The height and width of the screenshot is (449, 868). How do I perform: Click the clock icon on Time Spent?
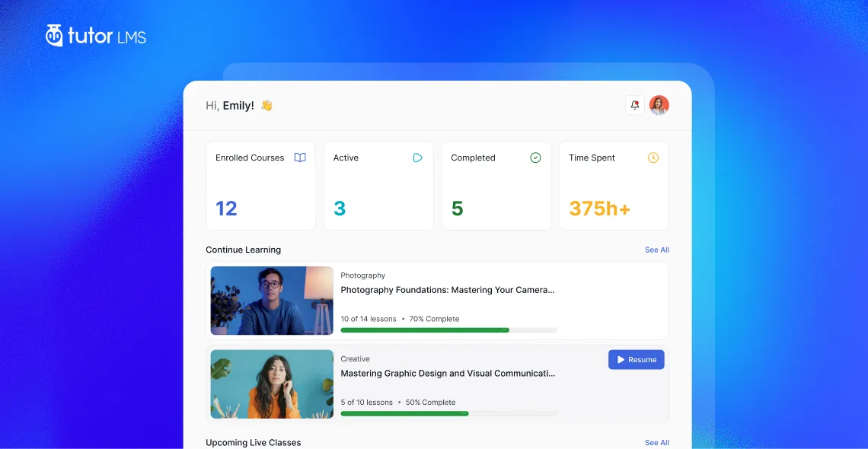tap(653, 158)
